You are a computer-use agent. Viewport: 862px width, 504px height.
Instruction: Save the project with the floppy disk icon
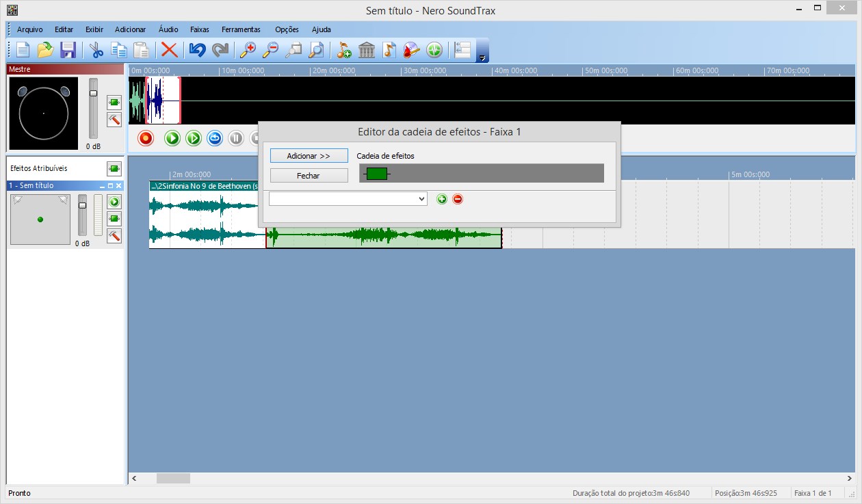coord(68,50)
